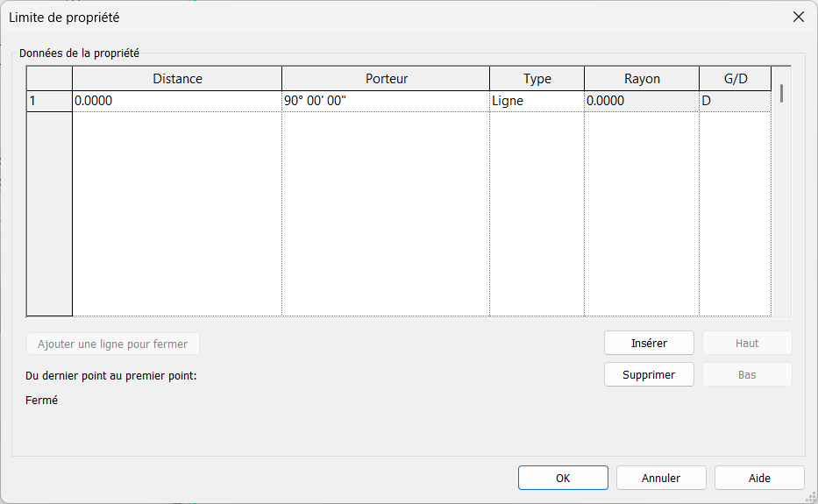818x504 pixels.
Task: Edit the Porteur value 90° 00' 00"
Action: click(x=386, y=101)
